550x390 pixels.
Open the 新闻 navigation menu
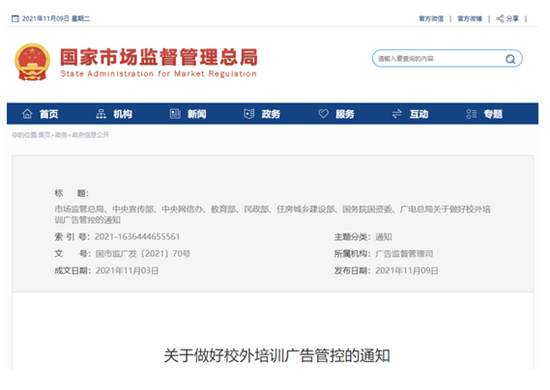coord(197,114)
